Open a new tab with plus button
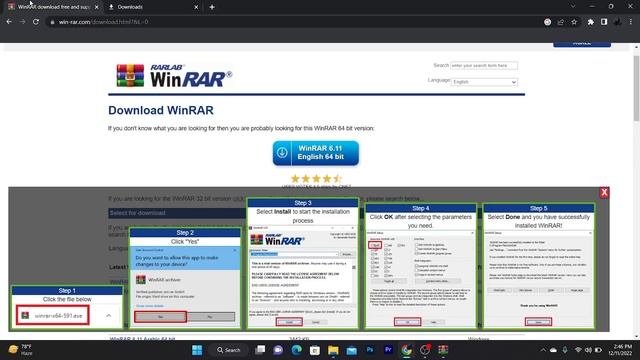 pyautogui.click(x=212, y=7)
